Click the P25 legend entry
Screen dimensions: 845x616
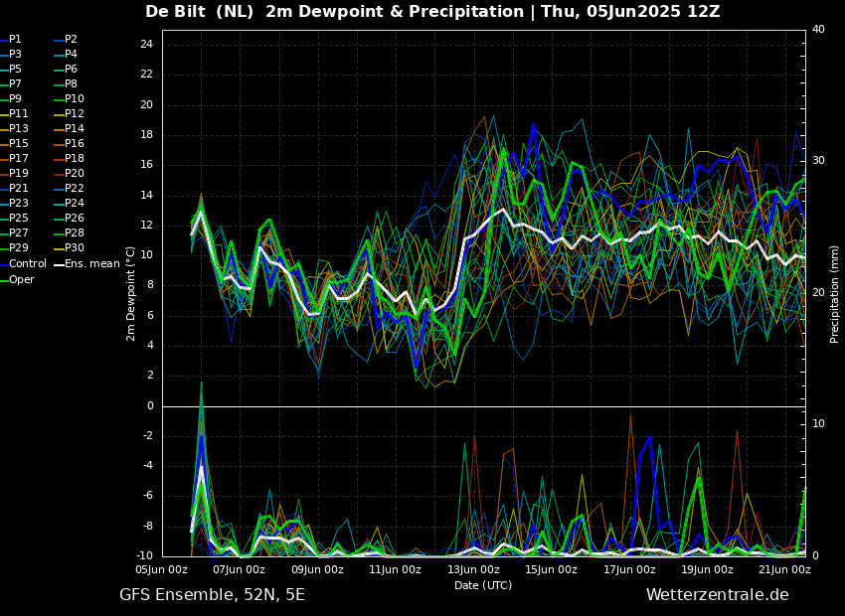[14, 218]
